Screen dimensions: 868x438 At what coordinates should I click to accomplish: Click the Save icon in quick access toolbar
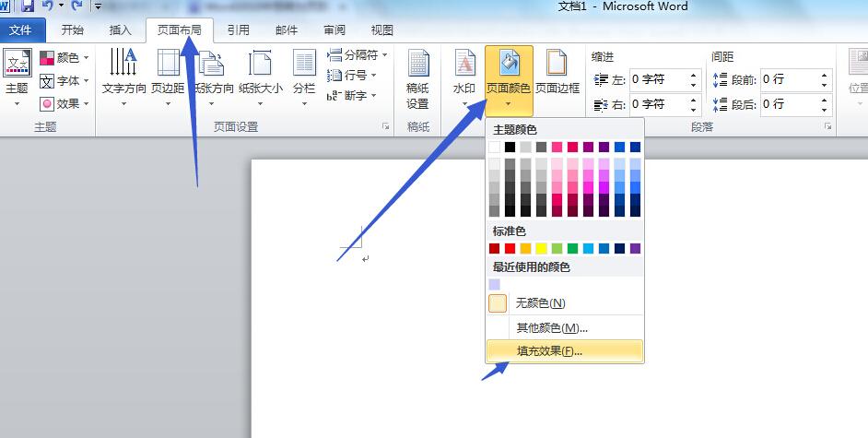(27, 6)
